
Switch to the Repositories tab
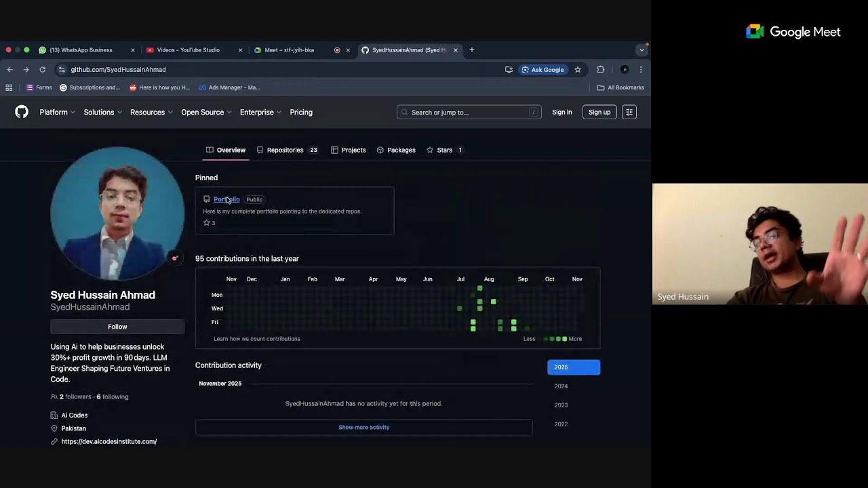287,150
